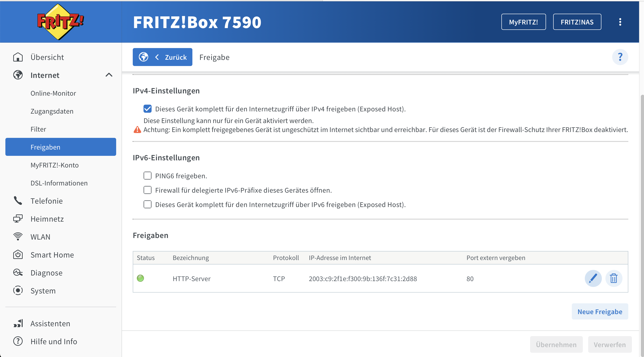Open the Diagnose menu entry

(x=46, y=273)
